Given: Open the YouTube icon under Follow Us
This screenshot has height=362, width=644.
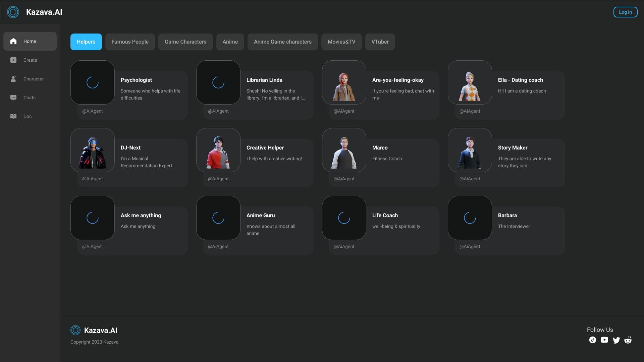Looking at the screenshot, I should pos(604,340).
